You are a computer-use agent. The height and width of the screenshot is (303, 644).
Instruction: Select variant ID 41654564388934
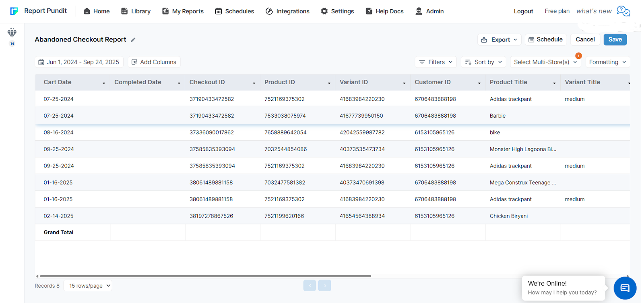[362, 216]
